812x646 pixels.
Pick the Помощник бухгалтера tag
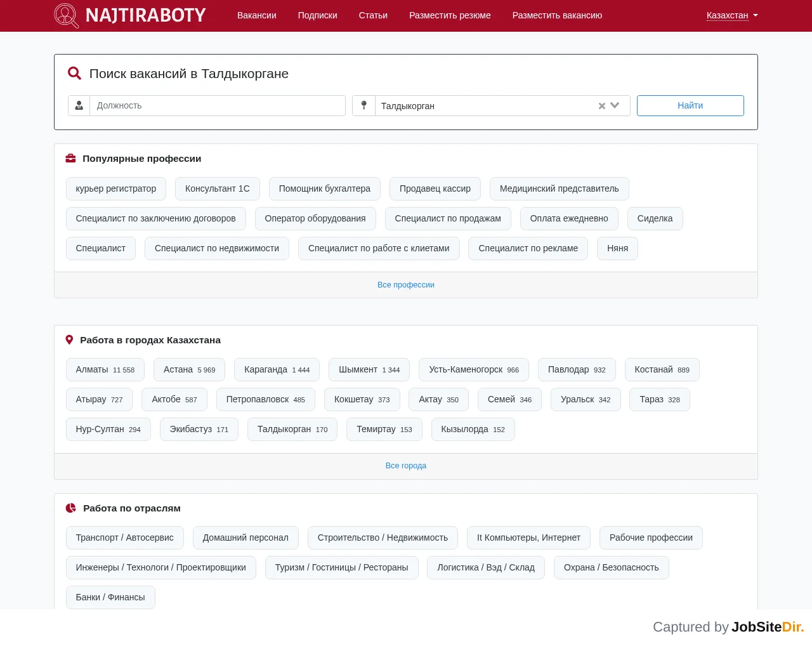tap(325, 188)
